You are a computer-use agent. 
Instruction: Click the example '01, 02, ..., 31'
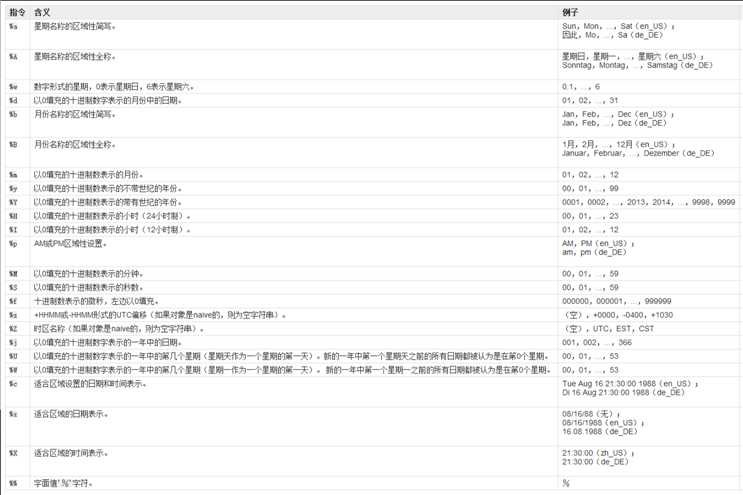point(590,100)
